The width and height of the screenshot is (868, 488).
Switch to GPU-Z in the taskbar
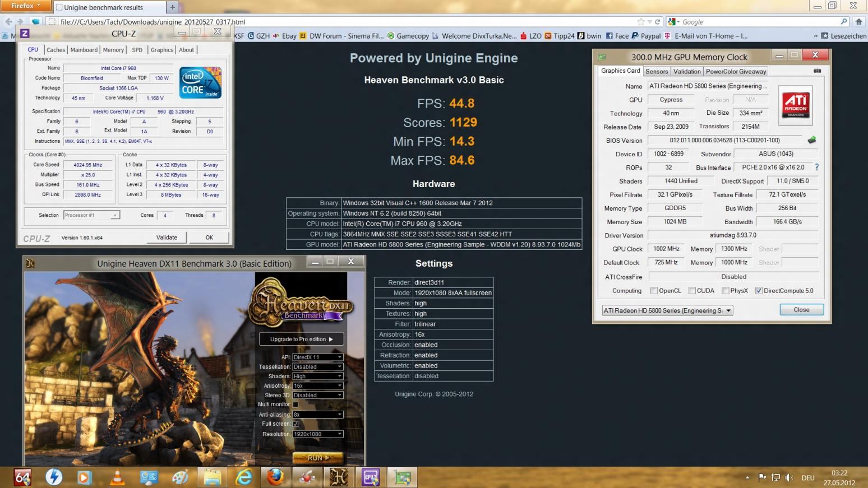coord(403,477)
